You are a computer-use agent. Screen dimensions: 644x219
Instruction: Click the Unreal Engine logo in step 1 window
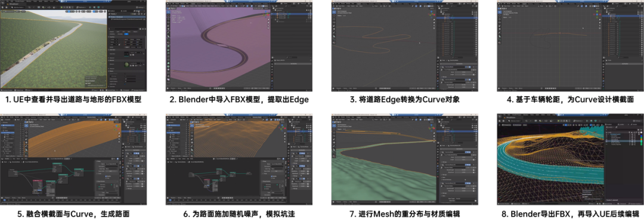click(3, 3)
